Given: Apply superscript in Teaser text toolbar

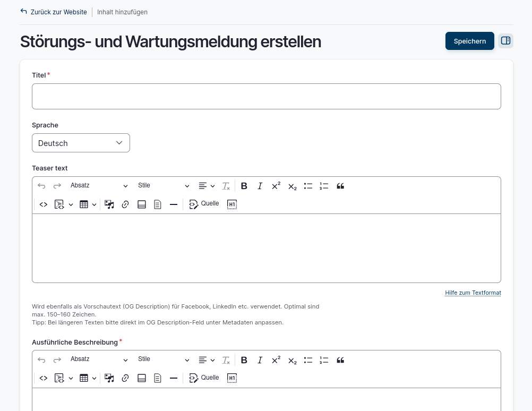Looking at the screenshot, I should pos(276,186).
